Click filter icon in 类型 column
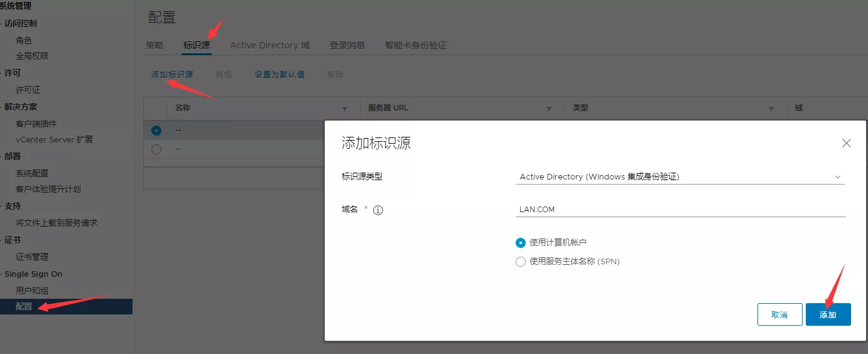The width and height of the screenshot is (868, 354). point(771,109)
